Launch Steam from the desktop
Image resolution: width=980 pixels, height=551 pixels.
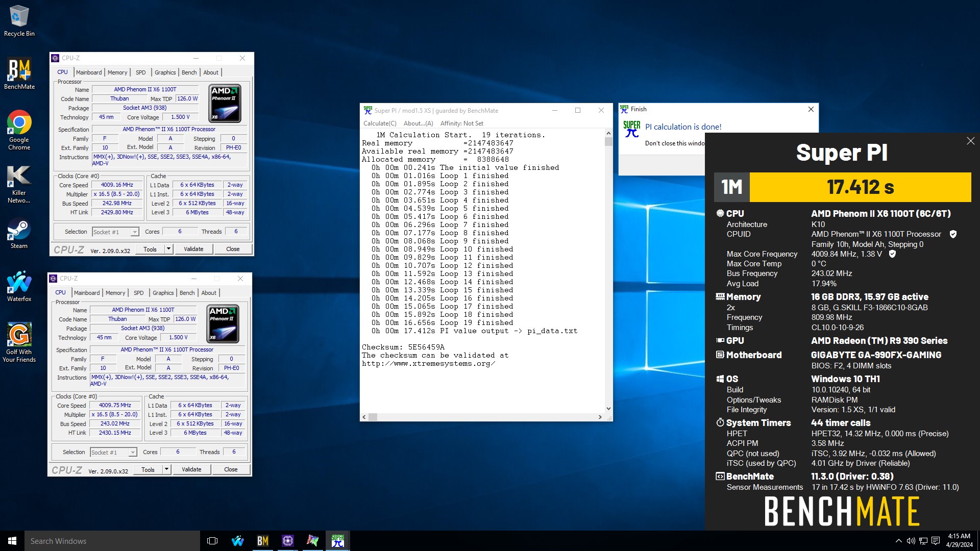pos(19,234)
